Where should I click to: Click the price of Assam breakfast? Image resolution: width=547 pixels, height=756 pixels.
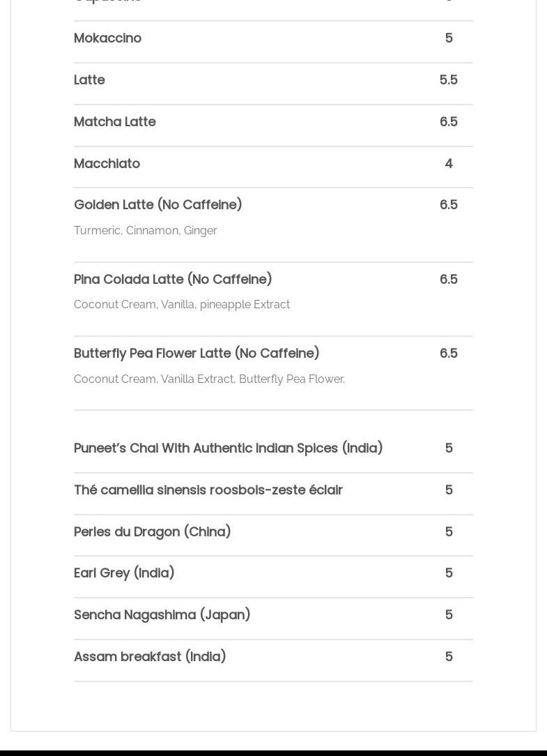click(448, 657)
